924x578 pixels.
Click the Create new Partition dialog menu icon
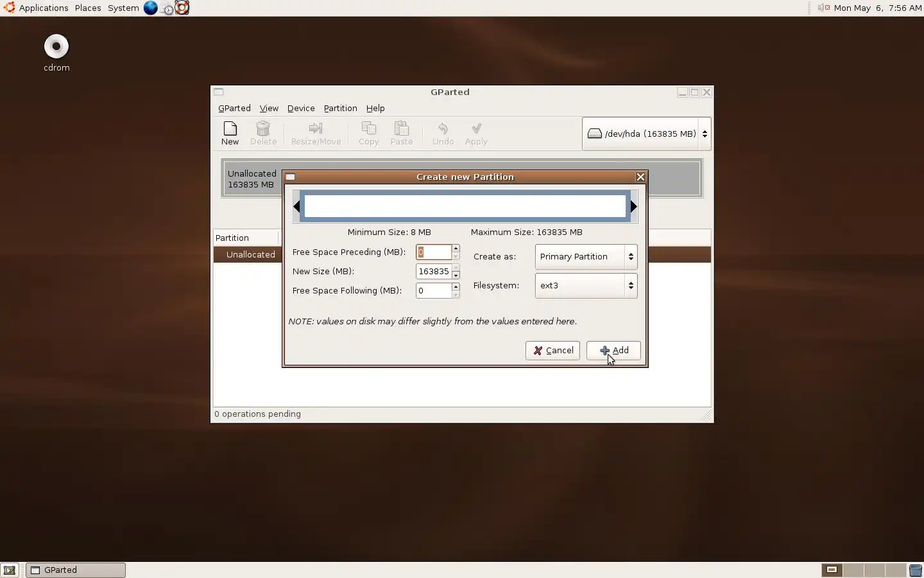point(290,177)
